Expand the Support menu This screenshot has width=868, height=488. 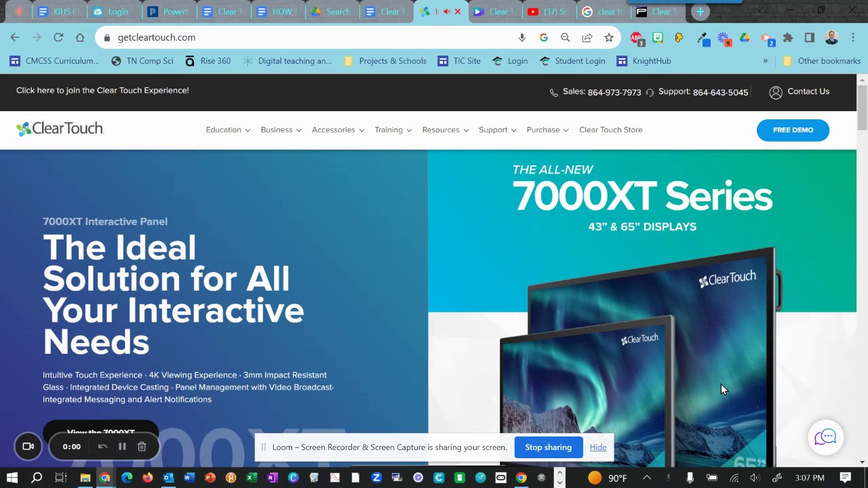point(497,130)
